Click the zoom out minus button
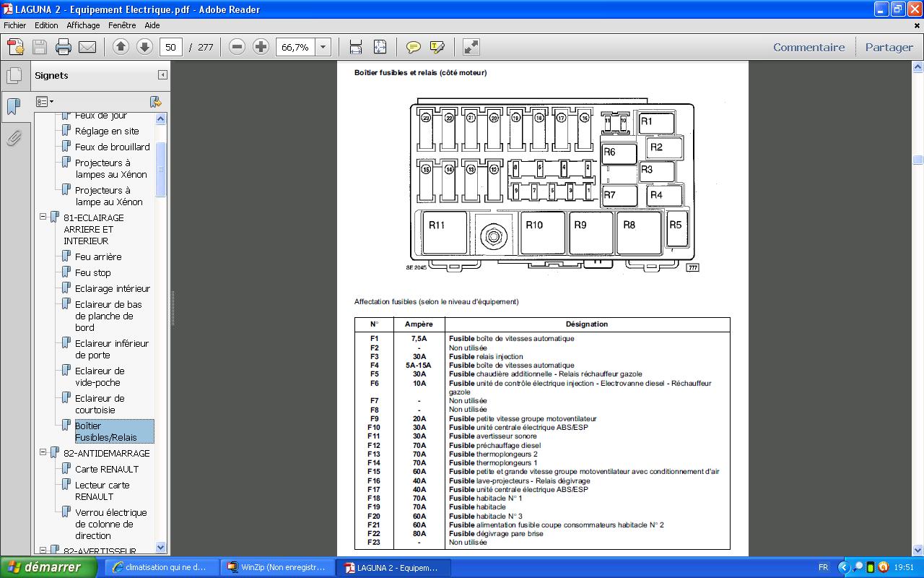Image resolution: width=924 pixels, height=578 pixels. pos(237,47)
